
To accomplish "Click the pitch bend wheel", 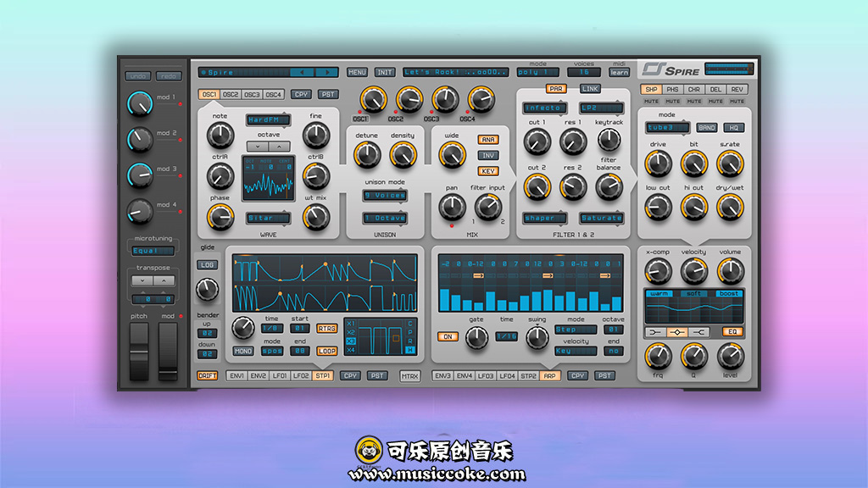I will [139, 352].
